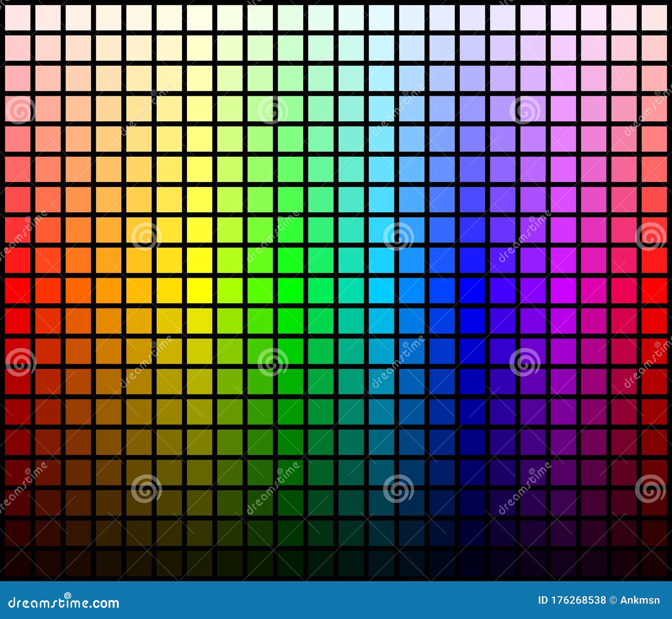Select the palest pink swatch in the top-left corner

18,18
